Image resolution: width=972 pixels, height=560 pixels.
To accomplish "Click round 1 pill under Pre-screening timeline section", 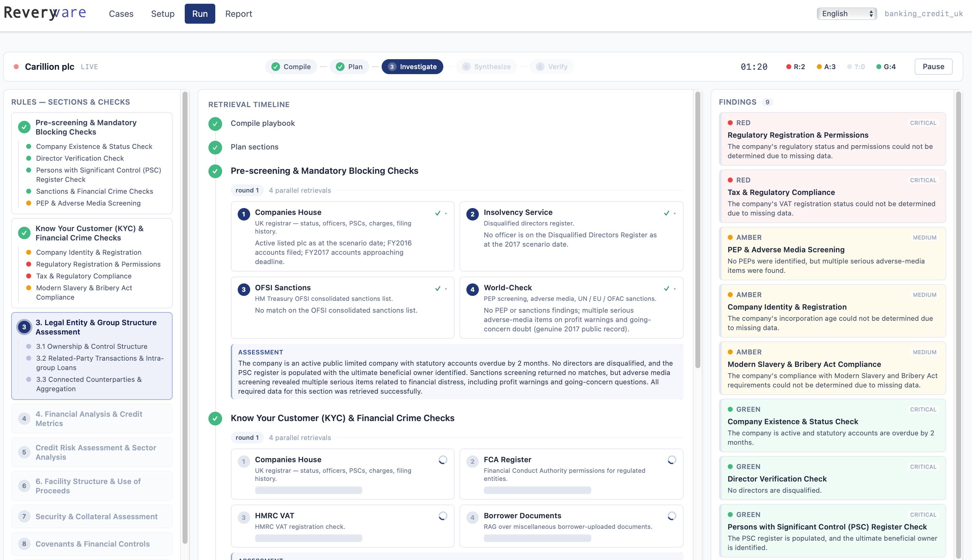I will [247, 190].
